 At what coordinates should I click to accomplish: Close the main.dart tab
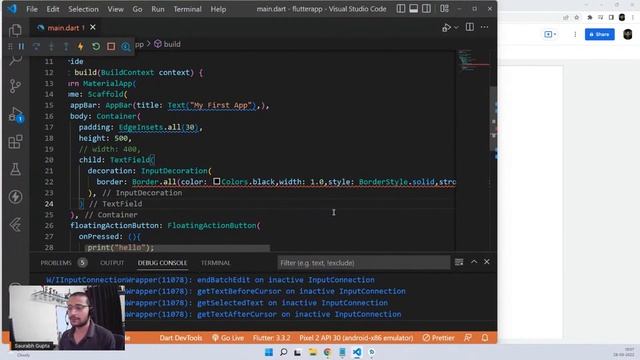point(93,27)
